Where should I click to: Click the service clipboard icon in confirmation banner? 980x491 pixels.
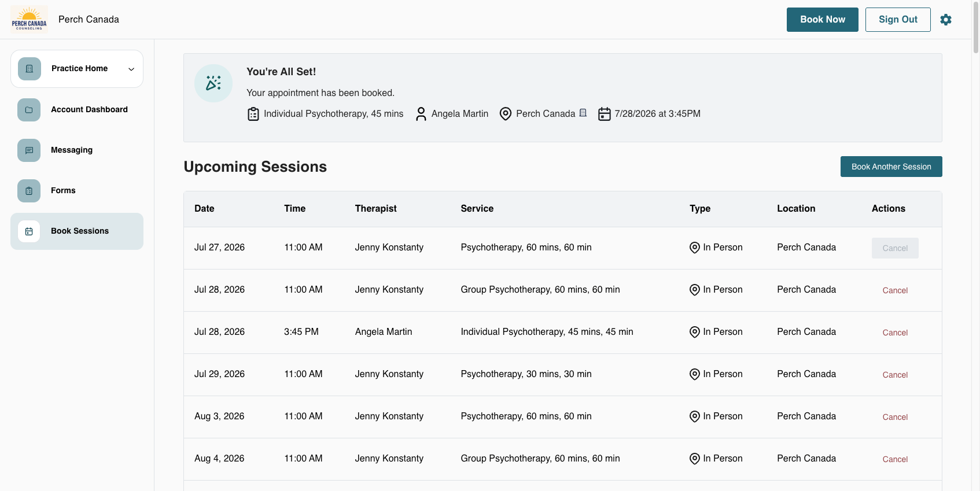pos(253,114)
